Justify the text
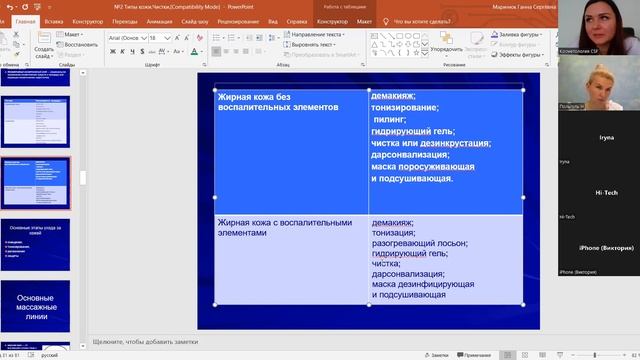Viewport: 640px width, 360px height. click(246, 51)
